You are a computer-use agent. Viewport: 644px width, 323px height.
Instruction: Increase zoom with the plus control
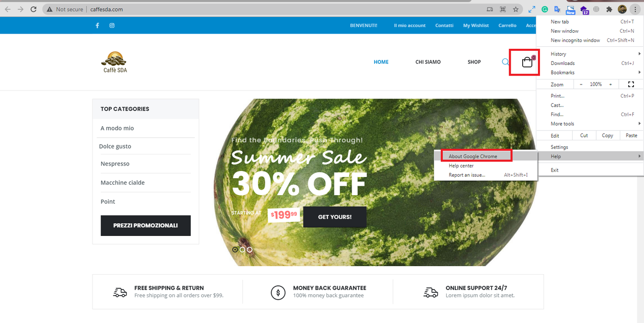point(610,84)
